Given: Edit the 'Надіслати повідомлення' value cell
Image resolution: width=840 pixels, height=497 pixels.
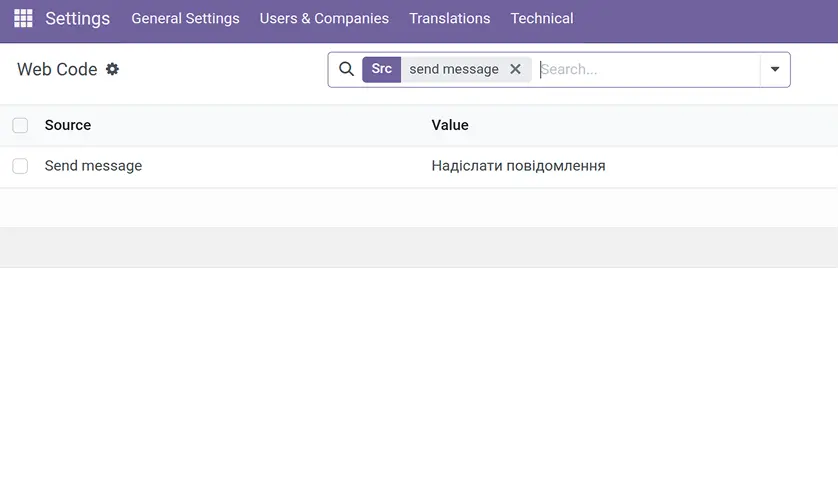Looking at the screenshot, I should click(x=518, y=166).
